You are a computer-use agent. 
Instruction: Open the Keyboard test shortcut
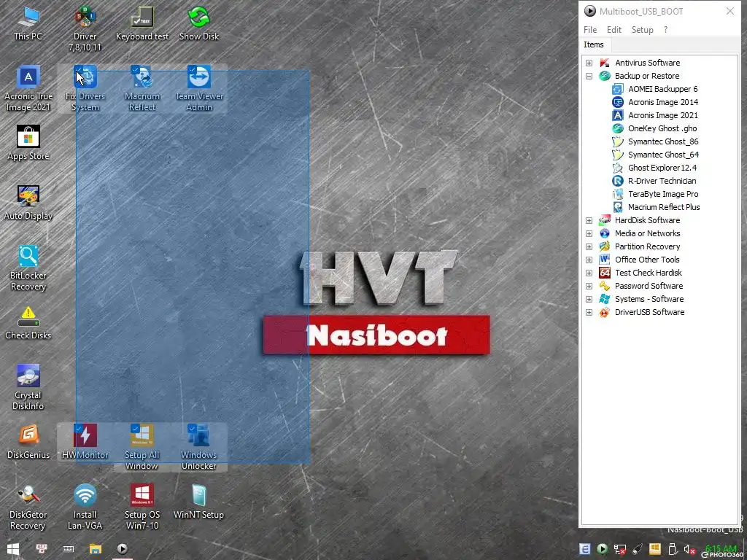[x=142, y=24]
